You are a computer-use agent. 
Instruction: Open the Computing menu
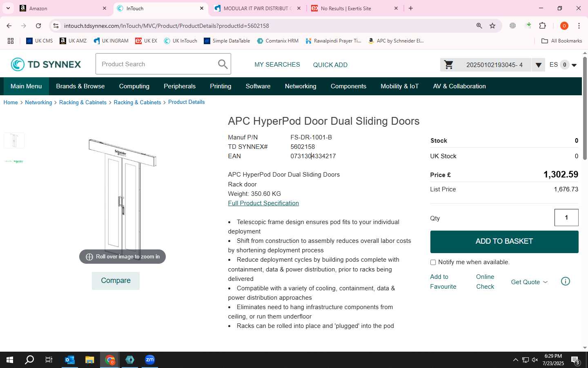pos(134,86)
